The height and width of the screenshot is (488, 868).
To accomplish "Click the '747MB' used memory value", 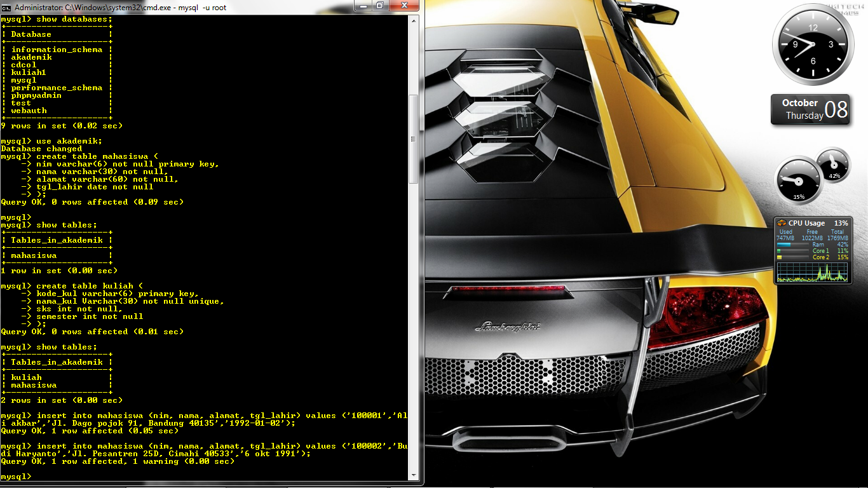I will (785, 238).
